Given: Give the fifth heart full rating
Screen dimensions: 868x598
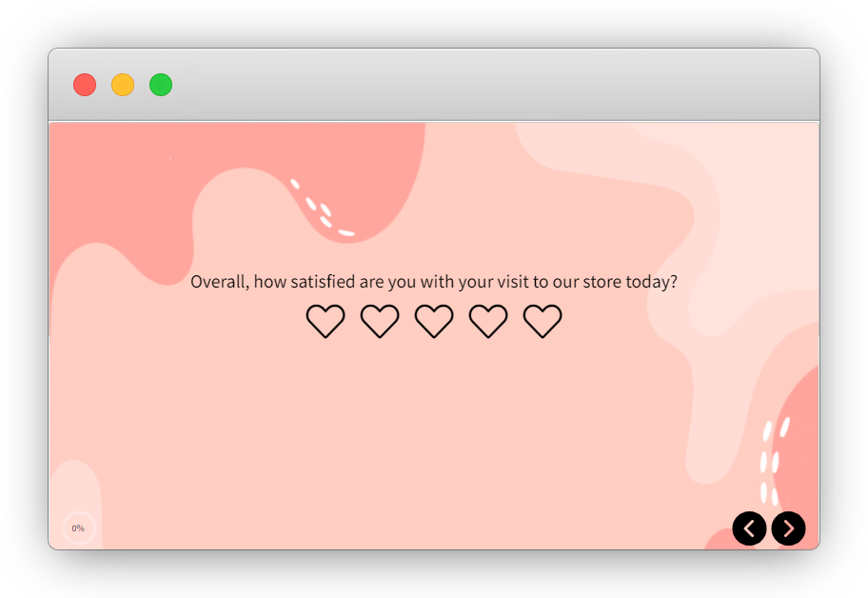Looking at the screenshot, I should (542, 321).
